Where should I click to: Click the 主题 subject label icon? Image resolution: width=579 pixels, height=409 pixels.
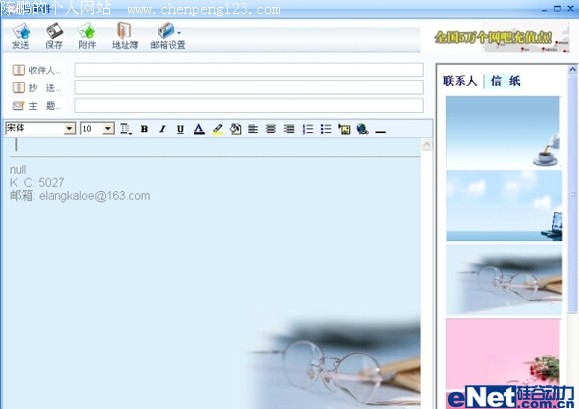tap(18, 106)
